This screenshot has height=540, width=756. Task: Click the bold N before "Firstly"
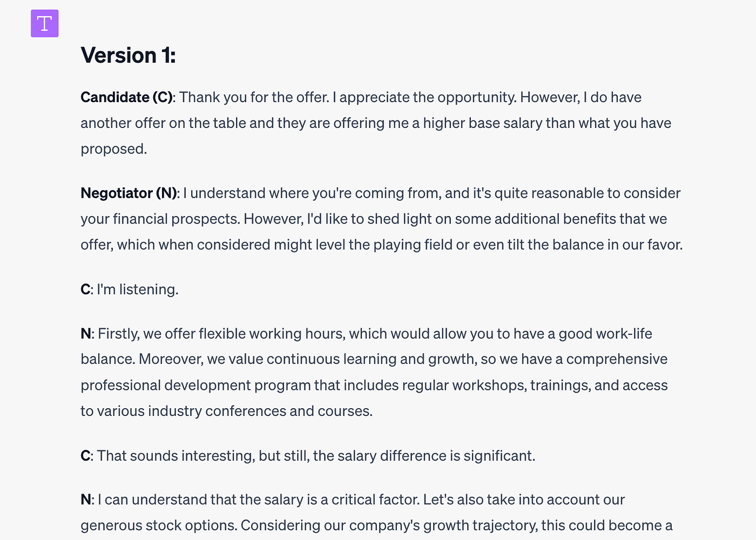click(x=86, y=334)
